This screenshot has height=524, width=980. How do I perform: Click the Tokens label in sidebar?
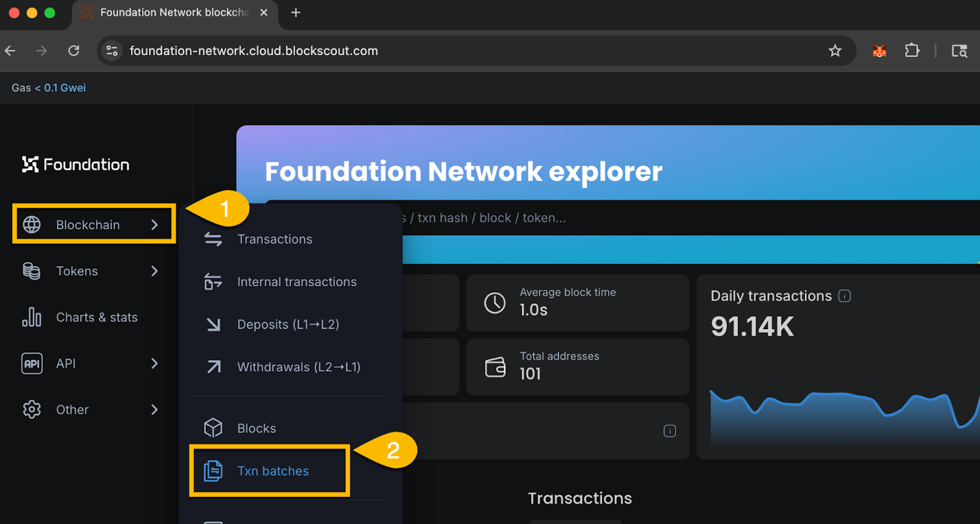[77, 271]
